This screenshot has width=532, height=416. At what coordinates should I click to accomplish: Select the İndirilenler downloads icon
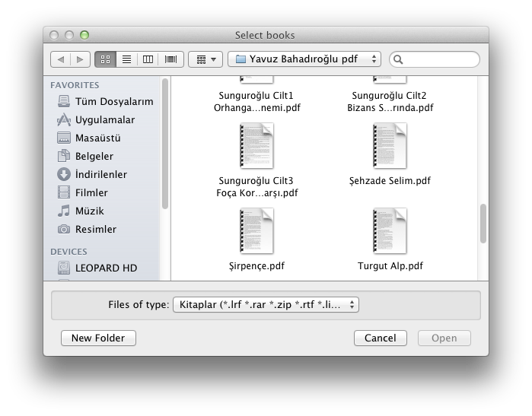pyautogui.click(x=64, y=174)
